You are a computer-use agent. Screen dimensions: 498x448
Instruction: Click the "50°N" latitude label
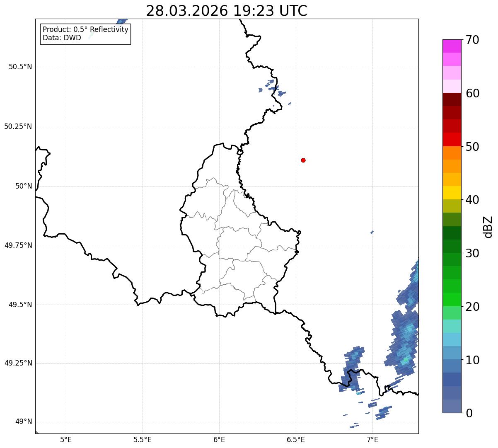click(24, 186)
